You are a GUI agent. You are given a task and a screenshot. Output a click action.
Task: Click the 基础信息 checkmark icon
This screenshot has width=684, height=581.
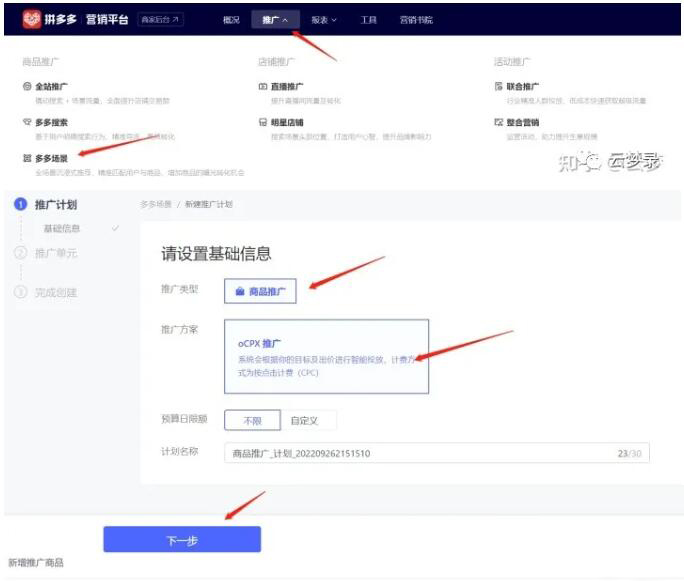coord(115,228)
